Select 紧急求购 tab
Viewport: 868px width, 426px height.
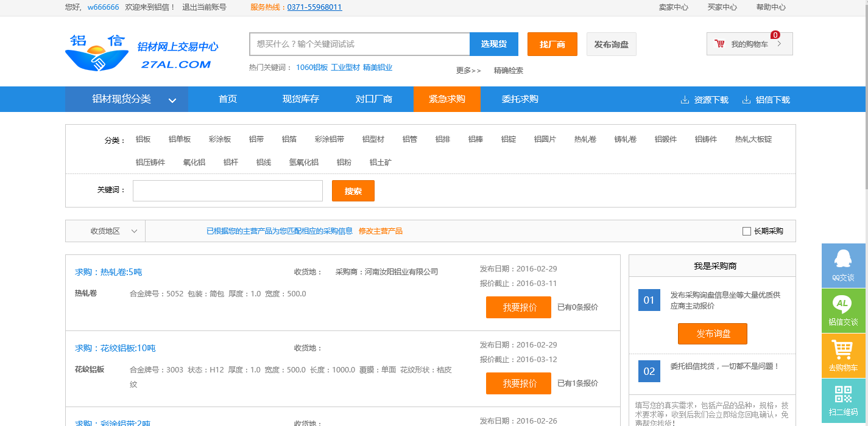pyautogui.click(x=447, y=99)
